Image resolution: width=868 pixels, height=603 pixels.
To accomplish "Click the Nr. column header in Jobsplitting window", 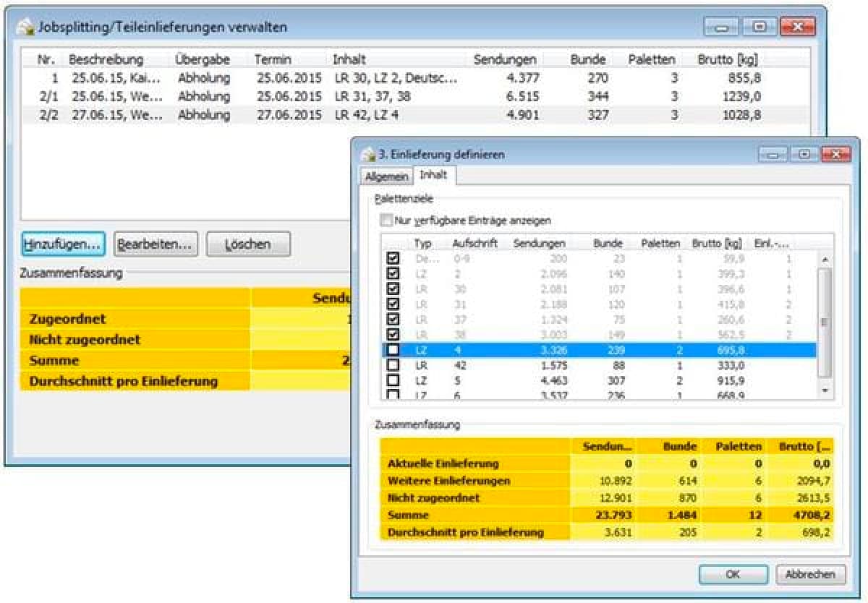I will tap(48, 59).
